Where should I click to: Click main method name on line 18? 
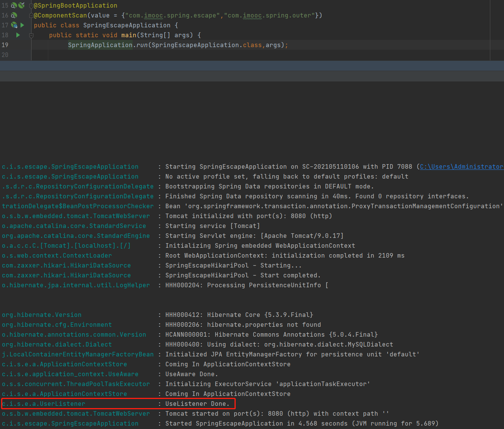129,35
